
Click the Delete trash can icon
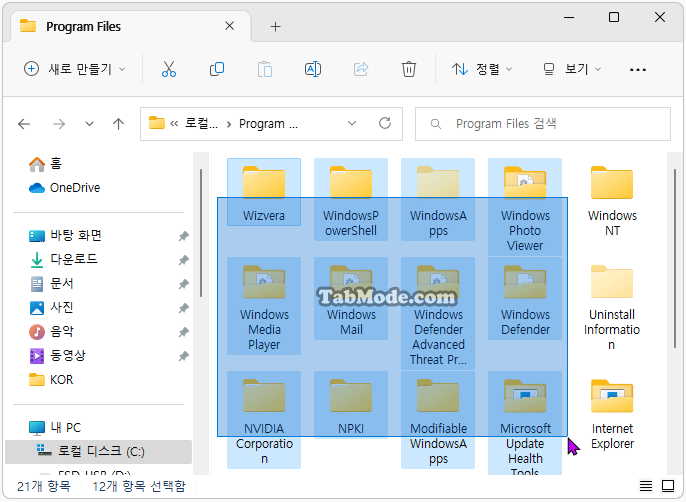409,69
